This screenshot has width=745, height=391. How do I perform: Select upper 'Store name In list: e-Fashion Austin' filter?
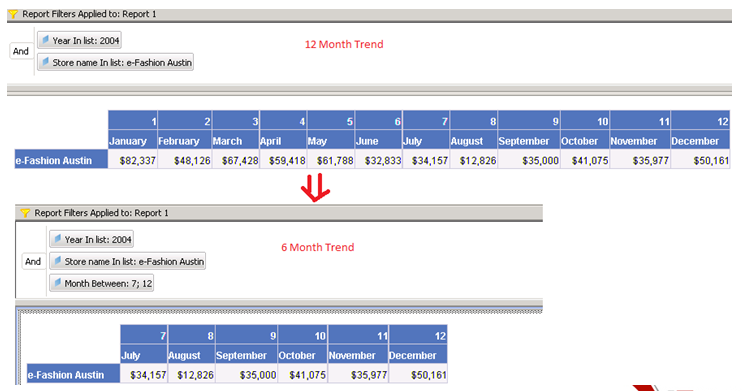tap(115, 62)
